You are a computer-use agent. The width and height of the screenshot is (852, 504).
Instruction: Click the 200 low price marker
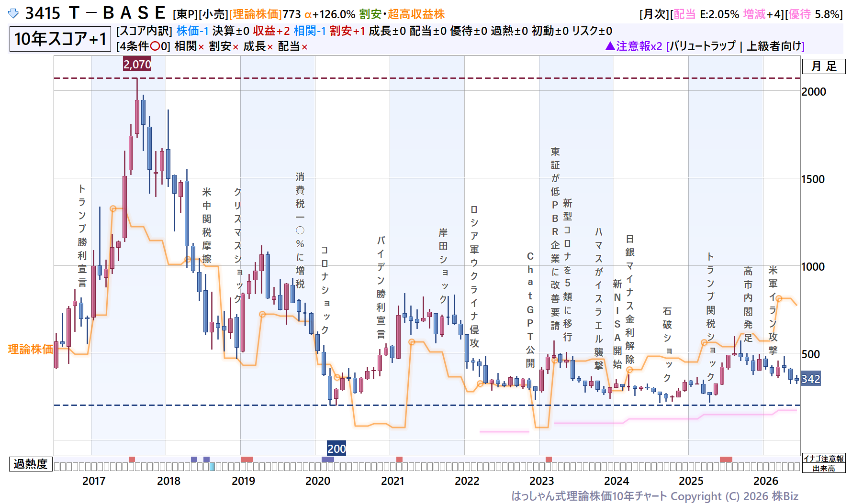[336, 449]
